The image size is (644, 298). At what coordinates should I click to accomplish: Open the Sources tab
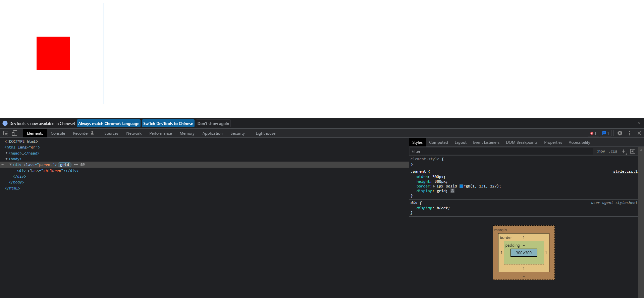pos(111,133)
